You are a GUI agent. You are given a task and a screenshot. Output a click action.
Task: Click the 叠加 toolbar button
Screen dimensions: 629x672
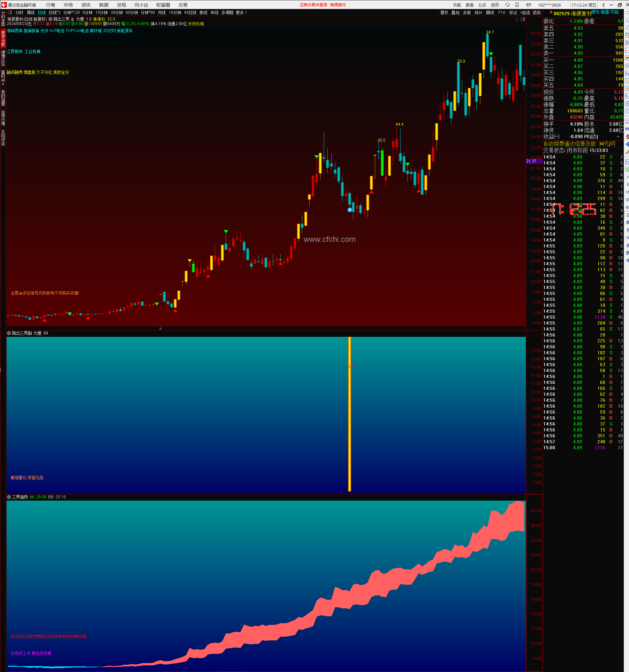coord(456,13)
